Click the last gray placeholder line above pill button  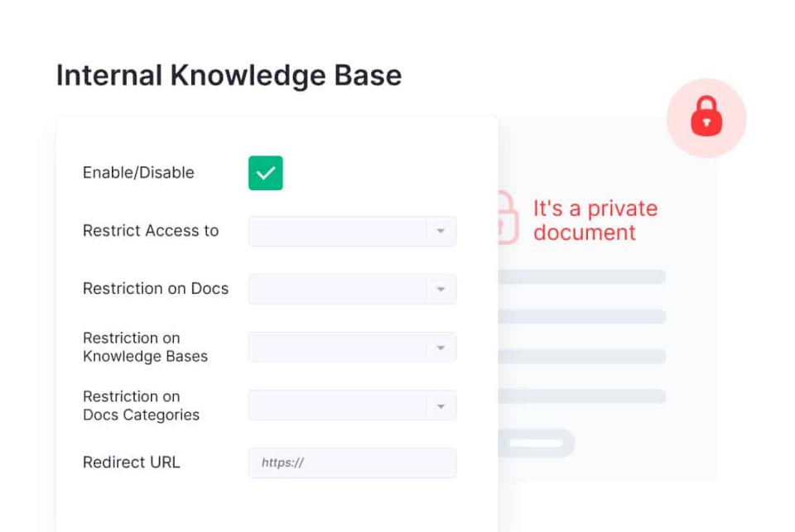click(x=582, y=396)
